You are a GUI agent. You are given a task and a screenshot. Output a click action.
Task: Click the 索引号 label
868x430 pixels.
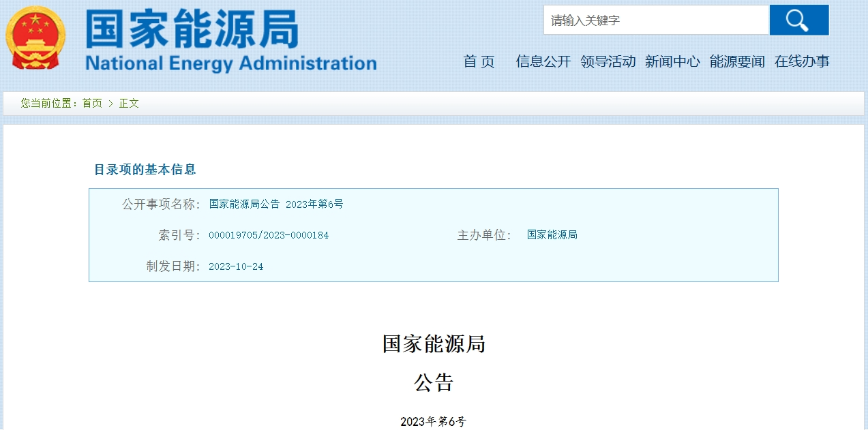tap(179, 235)
